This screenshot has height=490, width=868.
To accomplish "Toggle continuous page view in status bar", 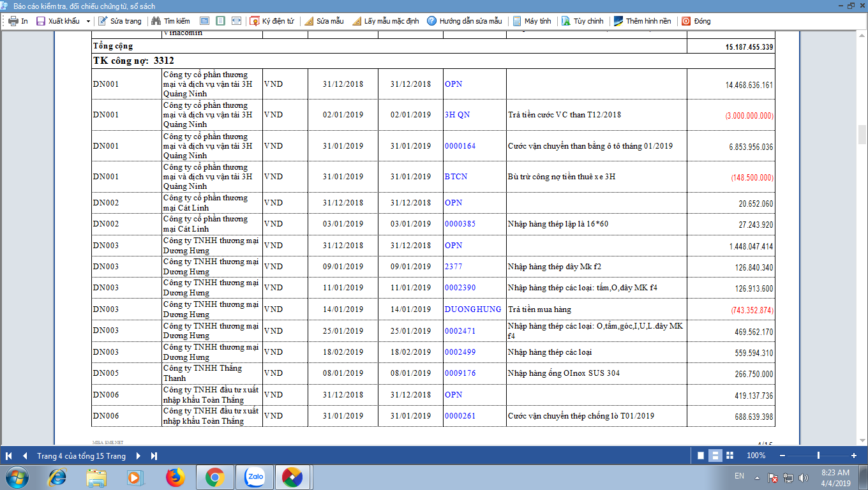I will point(715,456).
